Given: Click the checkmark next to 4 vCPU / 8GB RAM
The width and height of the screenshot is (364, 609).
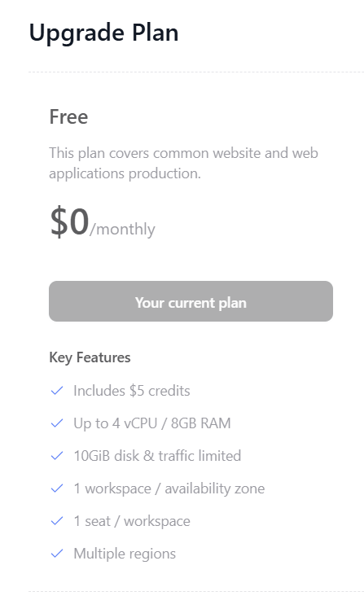Looking at the screenshot, I should click(x=57, y=423).
